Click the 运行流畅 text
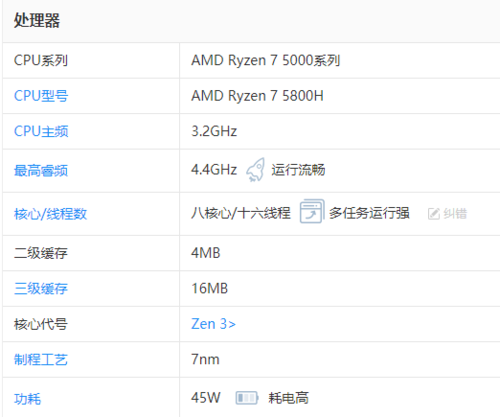Viewport: 500px width, 417px height. (298, 170)
